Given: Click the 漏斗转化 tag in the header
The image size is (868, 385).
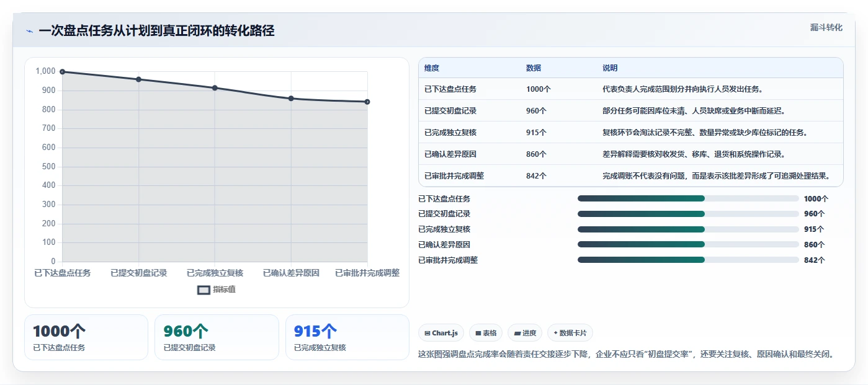Looking at the screenshot, I should pyautogui.click(x=826, y=27).
